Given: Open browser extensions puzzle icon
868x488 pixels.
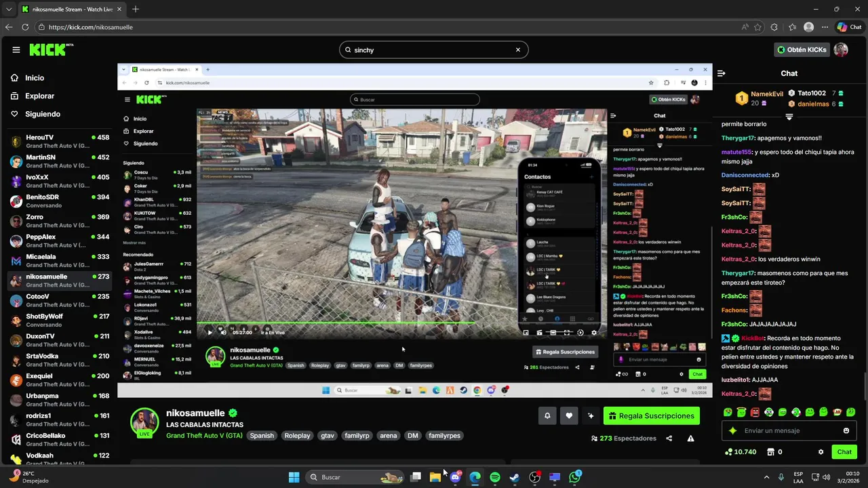Looking at the screenshot, I should pyautogui.click(x=774, y=27).
